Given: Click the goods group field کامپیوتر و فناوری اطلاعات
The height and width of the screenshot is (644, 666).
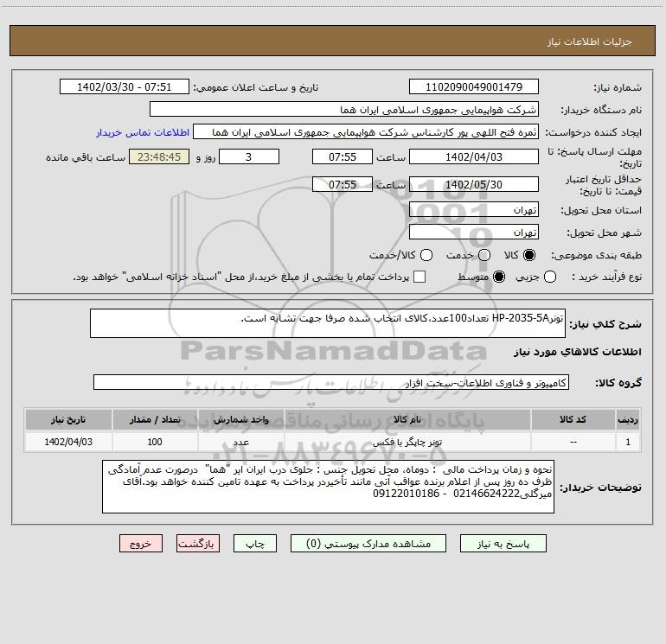Looking at the screenshot, I should pyautogui.click(x=331, y=382).
